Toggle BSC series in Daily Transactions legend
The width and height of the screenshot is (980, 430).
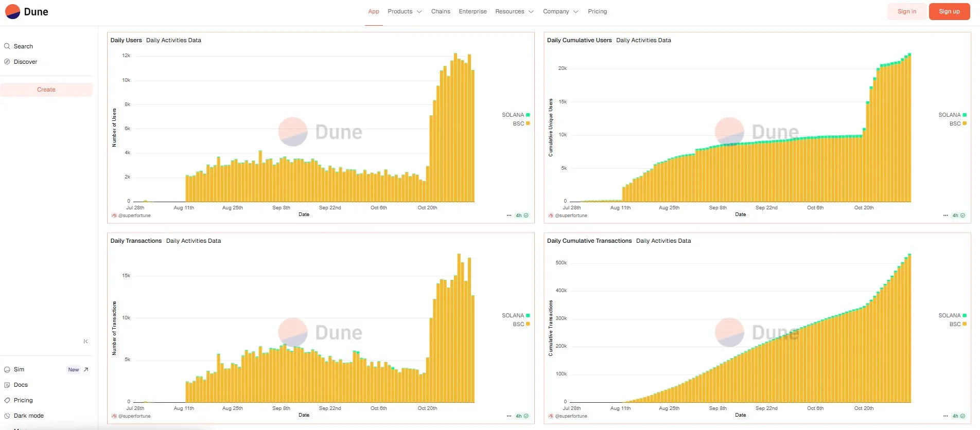pos(520,325)
